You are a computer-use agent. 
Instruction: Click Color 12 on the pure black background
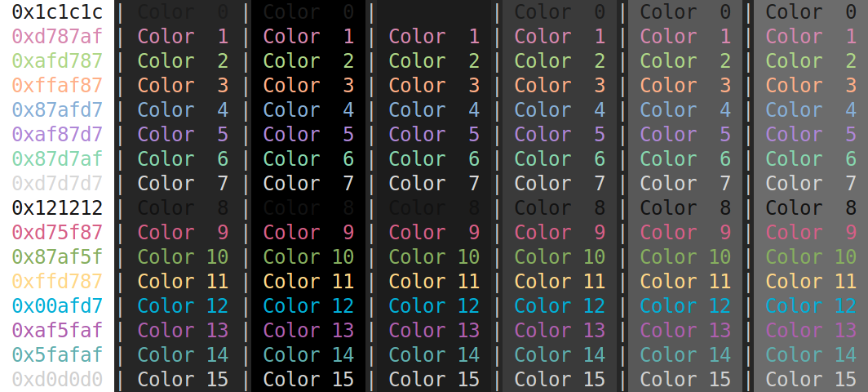(308, 306)
